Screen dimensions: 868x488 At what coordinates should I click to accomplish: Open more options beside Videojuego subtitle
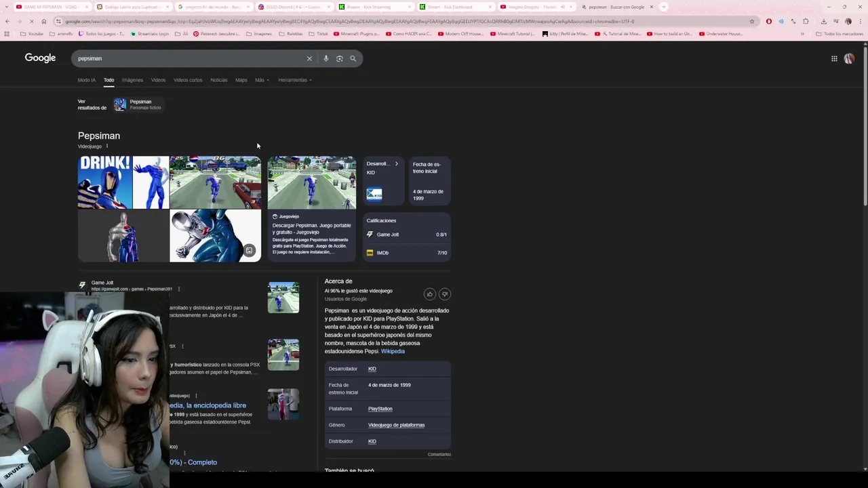(106, 146)
